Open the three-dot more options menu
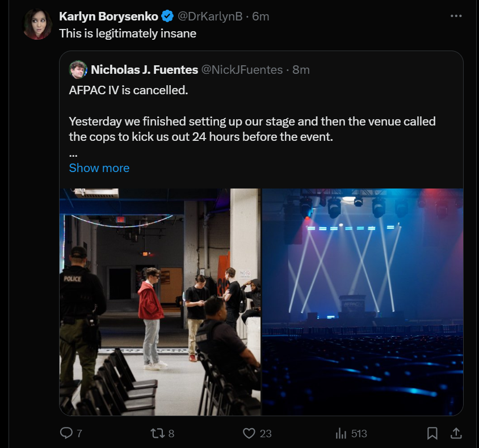Image resolution: width=479 pixels, height=448 pixels. (x=456, y=16)
